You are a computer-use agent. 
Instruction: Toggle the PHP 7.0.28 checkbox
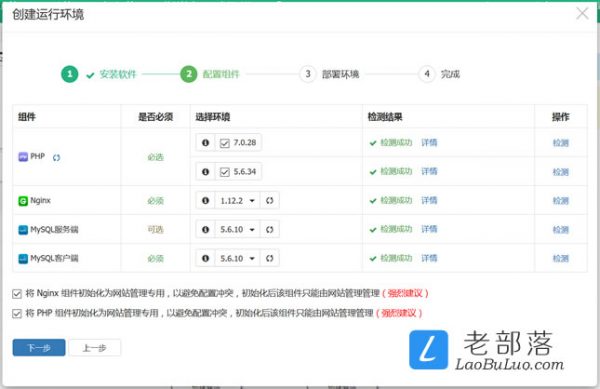(x=225, y=143)
